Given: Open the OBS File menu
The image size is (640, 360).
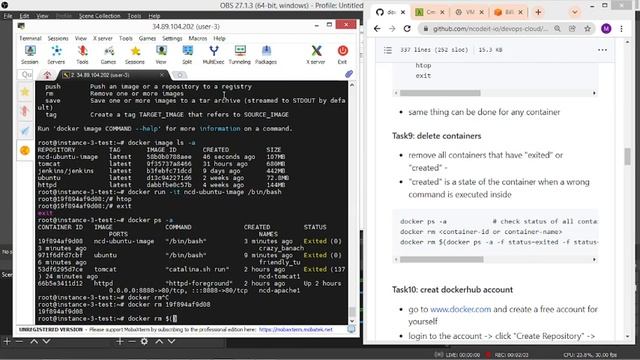Looking at the screenshot, I should click(8, 16).
